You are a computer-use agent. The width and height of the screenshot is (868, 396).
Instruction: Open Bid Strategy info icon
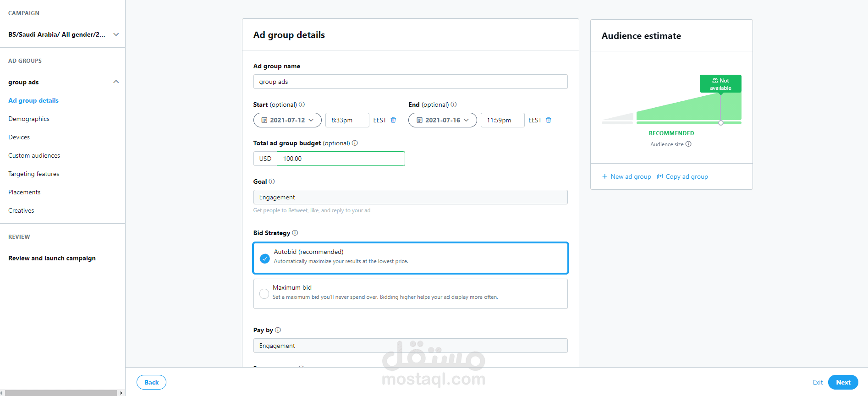[295, 233]
